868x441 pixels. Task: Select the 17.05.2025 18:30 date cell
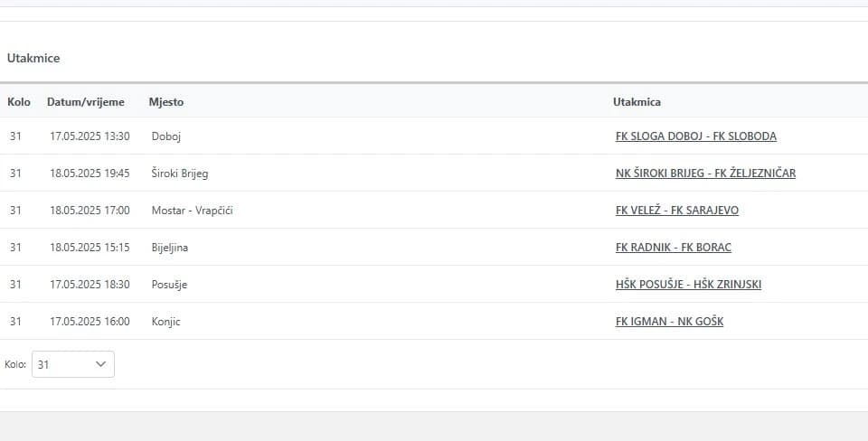pyautogui.click(x=90, y=285)
